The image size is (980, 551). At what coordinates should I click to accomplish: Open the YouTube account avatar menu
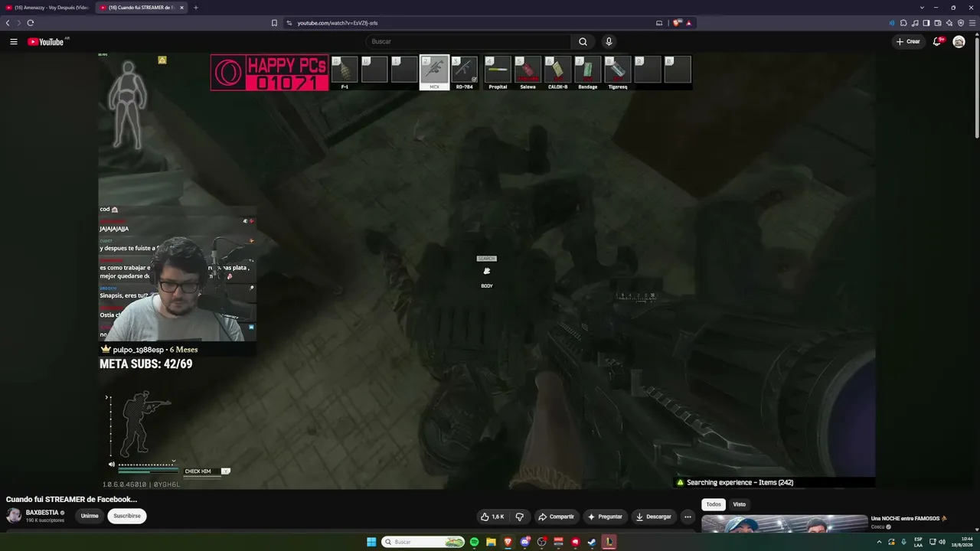(959, 41)
